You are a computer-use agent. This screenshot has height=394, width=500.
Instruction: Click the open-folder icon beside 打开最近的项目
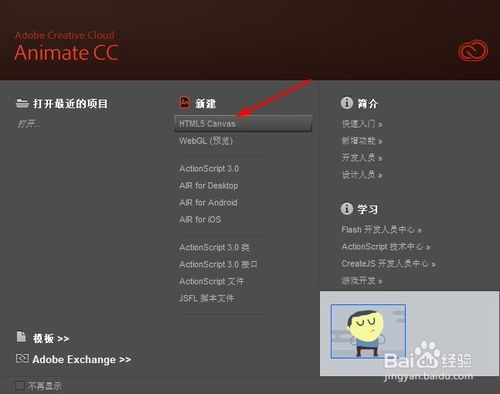coord(22,103)
